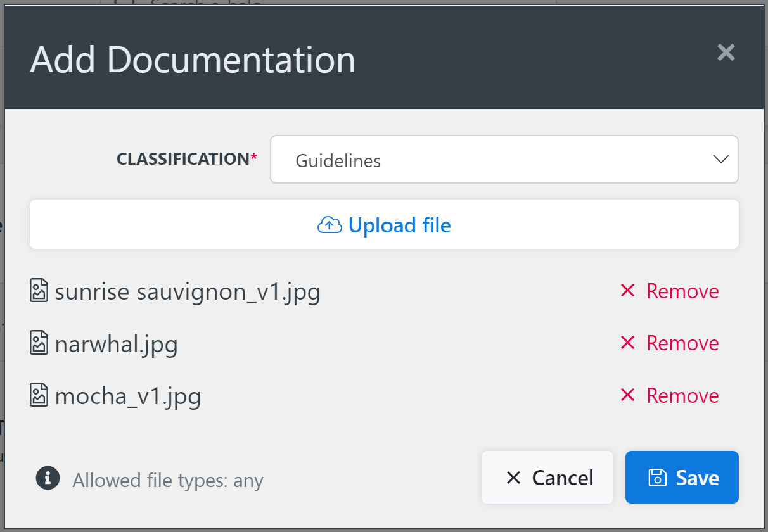
Task: Select the sunrise sauvignon_v1.jpg file name
Action: click(x=188, y=292)
